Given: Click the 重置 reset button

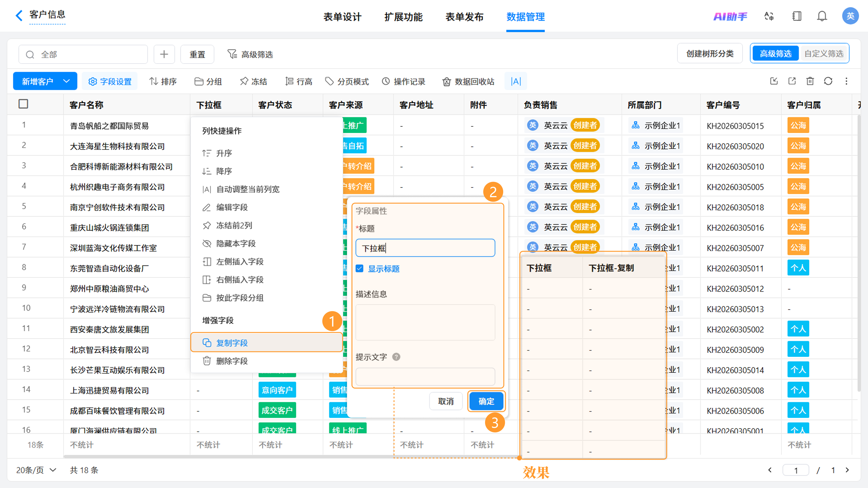Looking at the screenshot, I should click(197, 54).
